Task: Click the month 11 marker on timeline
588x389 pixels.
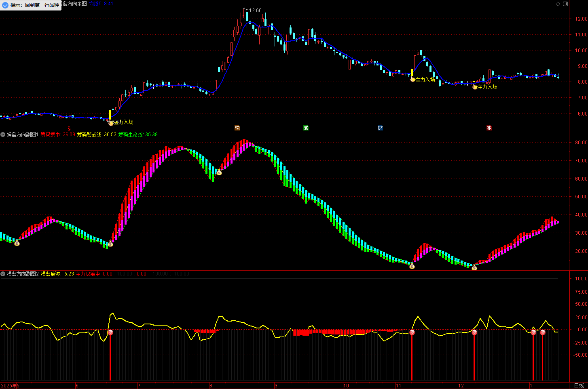Action: (398, 386)
